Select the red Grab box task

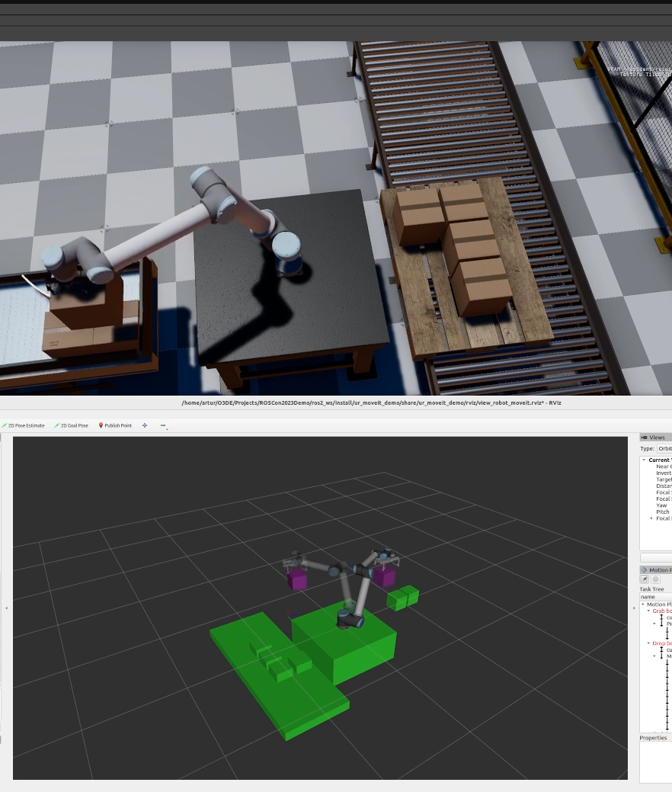point(661,611)
